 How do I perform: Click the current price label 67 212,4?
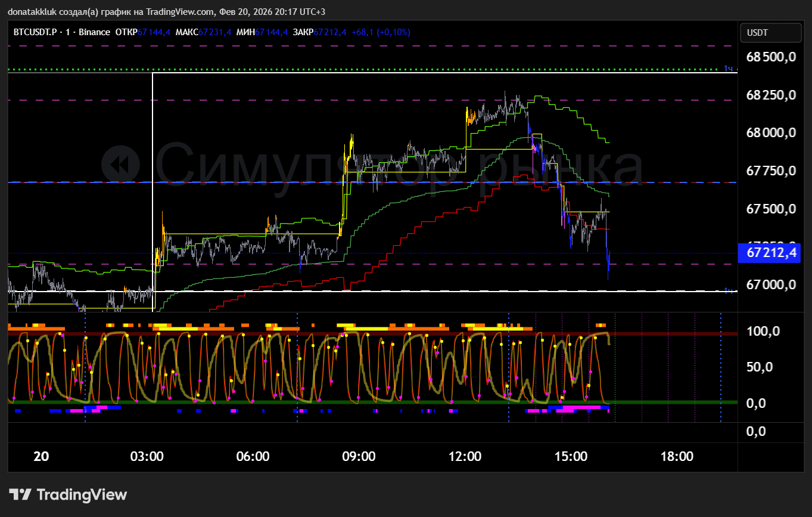771,253
